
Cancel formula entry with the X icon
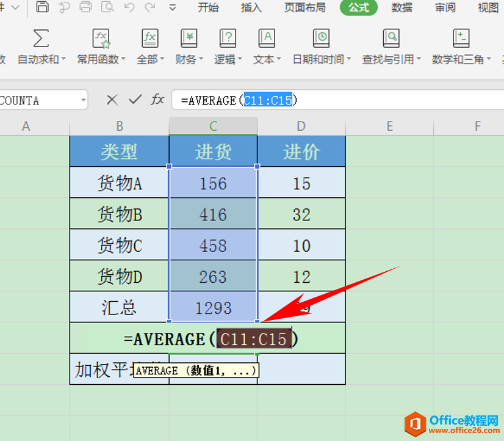pos(112,100)
